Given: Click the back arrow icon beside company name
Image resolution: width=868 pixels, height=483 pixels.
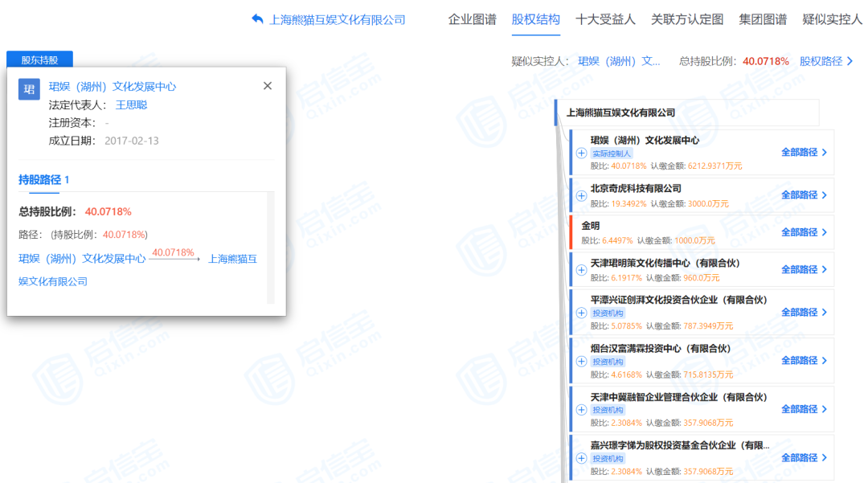Looking at the screenshot, I should pos(257,19).
